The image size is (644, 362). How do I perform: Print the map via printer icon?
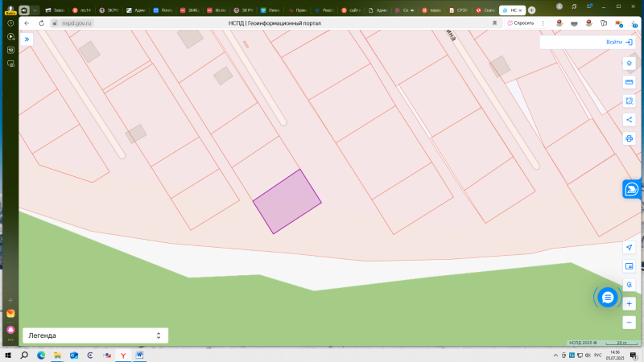(x=629, y=138)
